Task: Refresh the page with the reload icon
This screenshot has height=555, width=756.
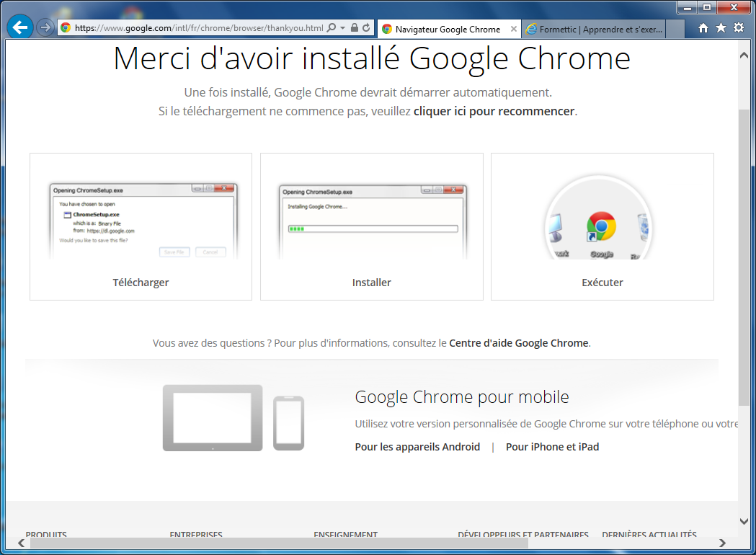Action: [366, 28]
